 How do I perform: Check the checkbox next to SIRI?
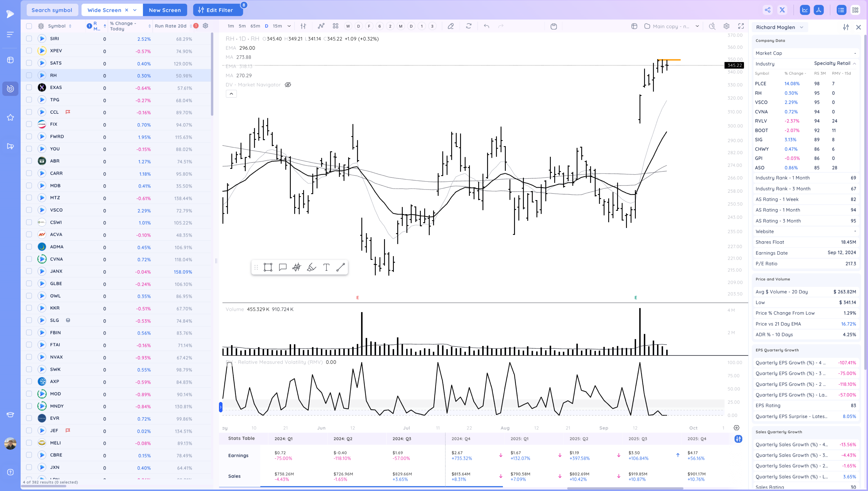tap(29, 38)
